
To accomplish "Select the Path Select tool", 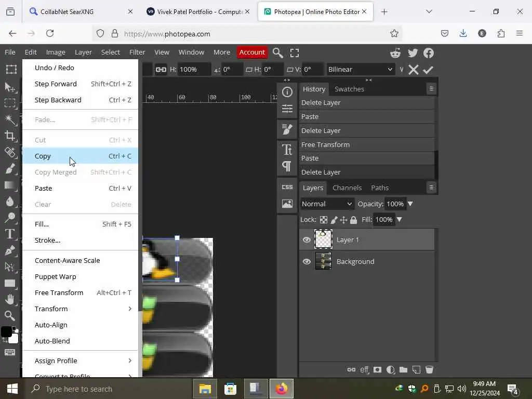I will (x=10, y=267).
